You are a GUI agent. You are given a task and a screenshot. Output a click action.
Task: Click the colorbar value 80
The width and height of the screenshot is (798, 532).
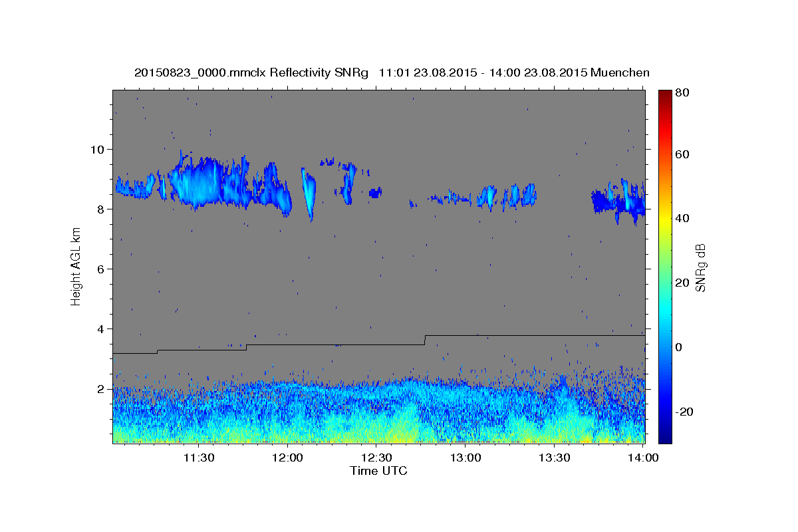click(x=684, y=92)
